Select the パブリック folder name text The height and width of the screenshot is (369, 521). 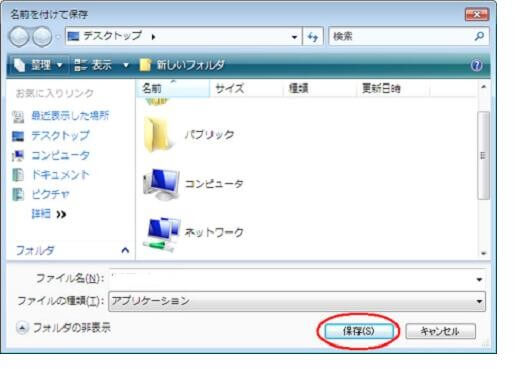tap(210, 135)
